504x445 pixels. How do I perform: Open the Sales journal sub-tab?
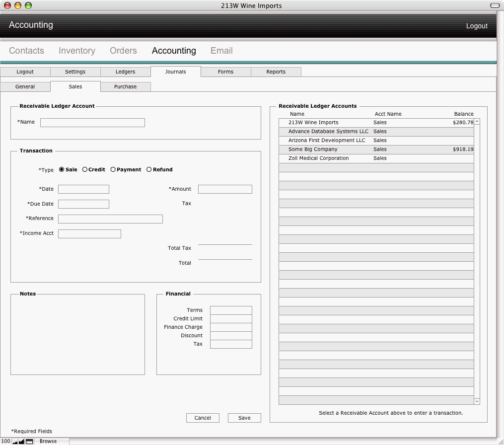[75, 86]
